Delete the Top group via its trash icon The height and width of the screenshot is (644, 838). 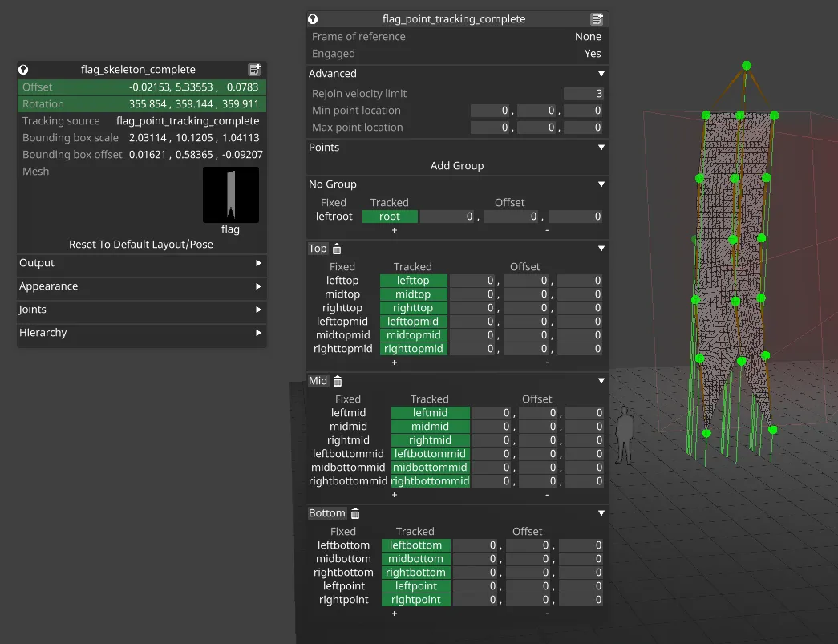point(336,249)
